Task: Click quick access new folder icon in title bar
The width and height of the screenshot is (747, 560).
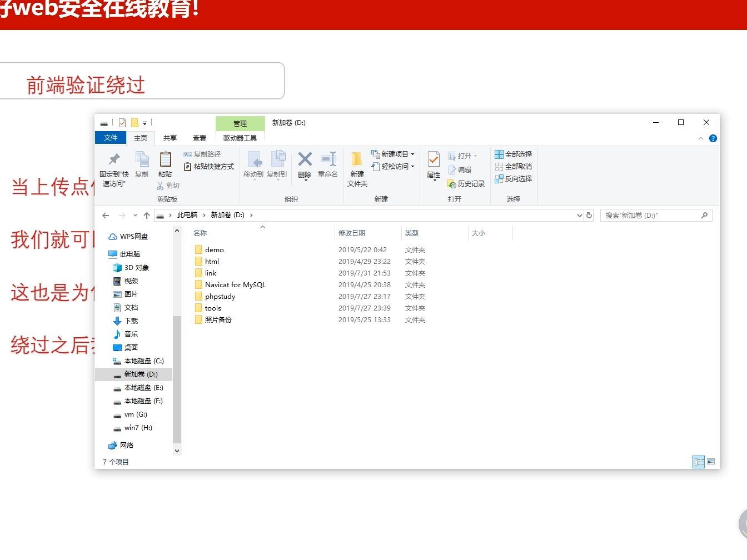Action: (x=135, y=123)
